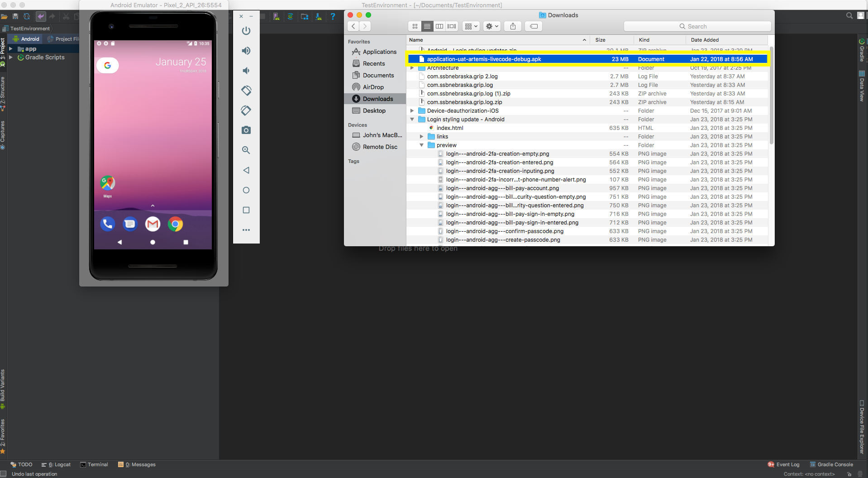
Task: Tap the emulator Back navigation button
Action: 246,170
